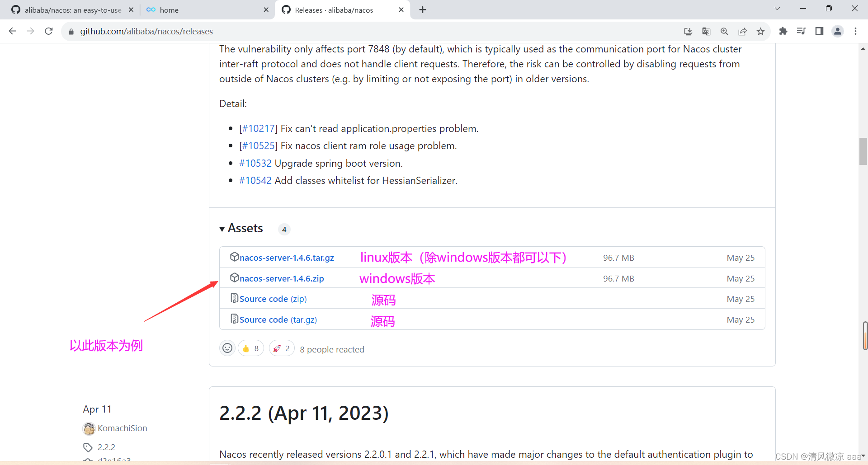This screenshot has height=465, width=868.
Task: Click the scrollbar up arrow
Action: click(863, 48)
